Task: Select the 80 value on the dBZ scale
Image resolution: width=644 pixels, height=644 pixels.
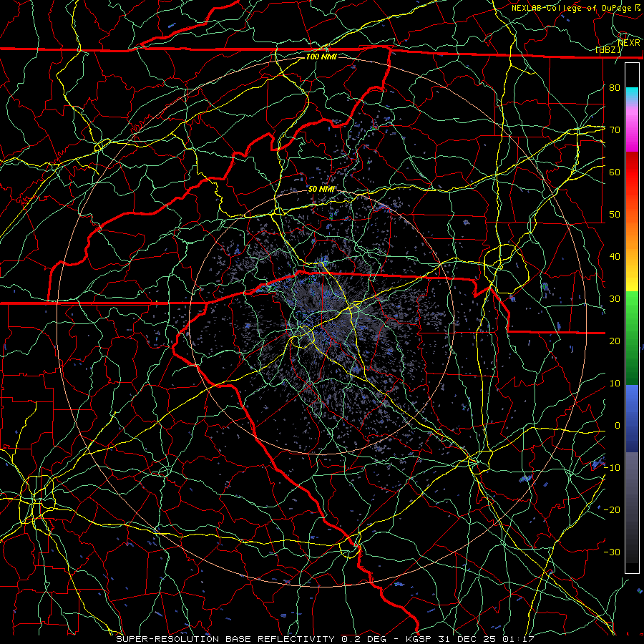Action: point(615,88)
